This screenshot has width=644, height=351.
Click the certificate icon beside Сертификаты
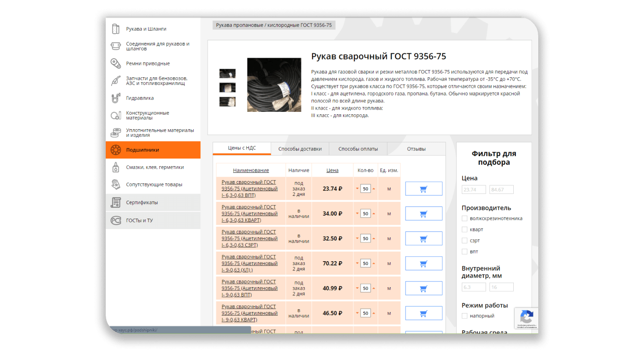(x=115, y=203)
